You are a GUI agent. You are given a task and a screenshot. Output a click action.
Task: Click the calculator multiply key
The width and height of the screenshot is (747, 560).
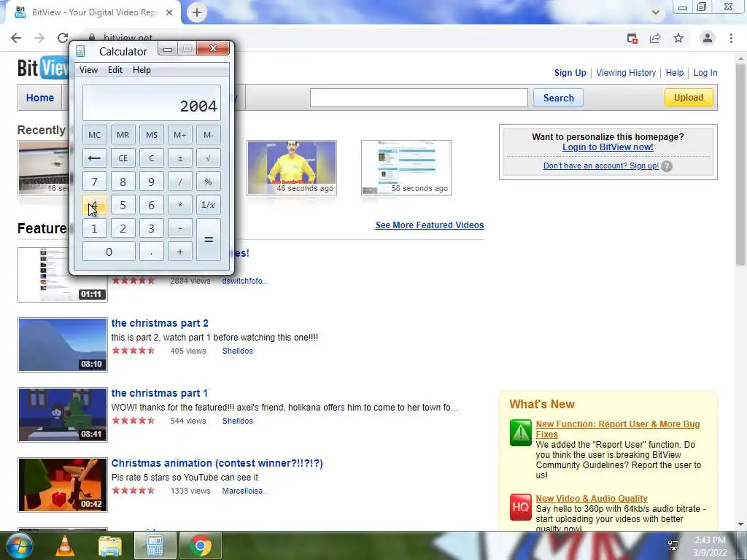180,205
